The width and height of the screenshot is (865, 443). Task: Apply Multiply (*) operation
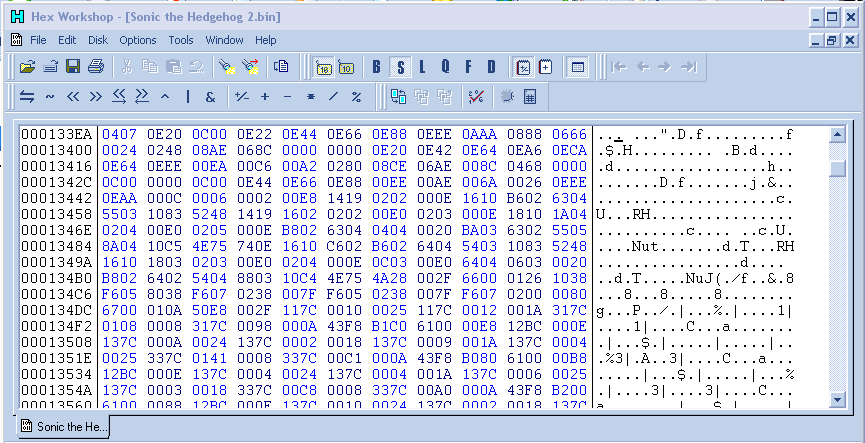point(311,97)
